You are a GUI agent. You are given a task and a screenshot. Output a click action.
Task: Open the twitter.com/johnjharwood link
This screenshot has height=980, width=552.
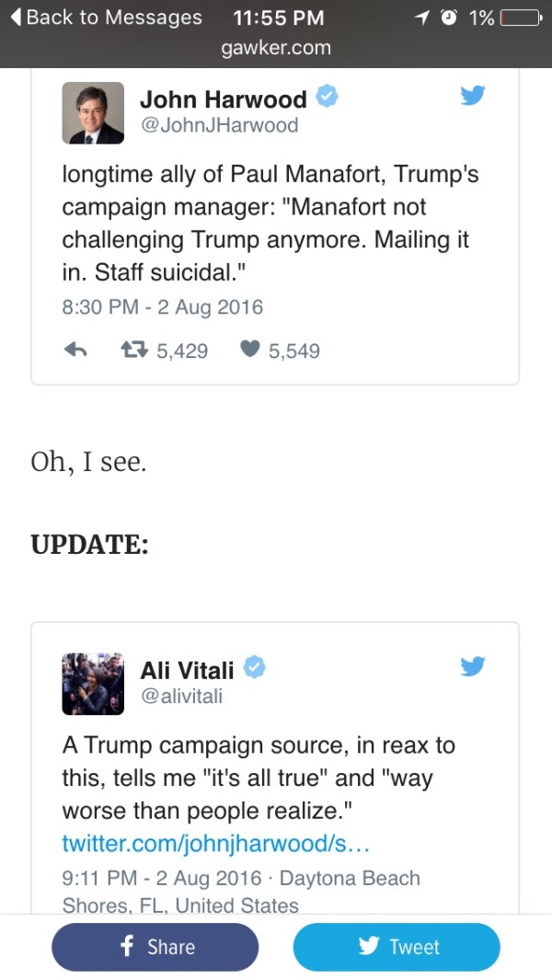[216, 843]
